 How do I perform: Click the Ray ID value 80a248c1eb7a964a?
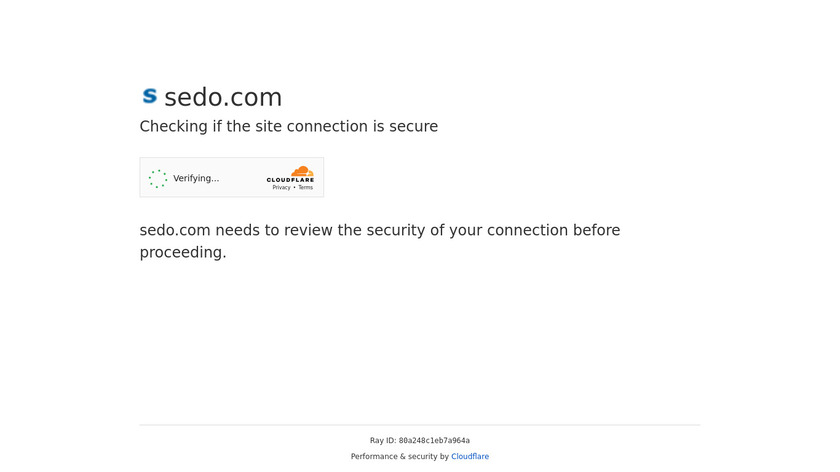click(434, 441)
